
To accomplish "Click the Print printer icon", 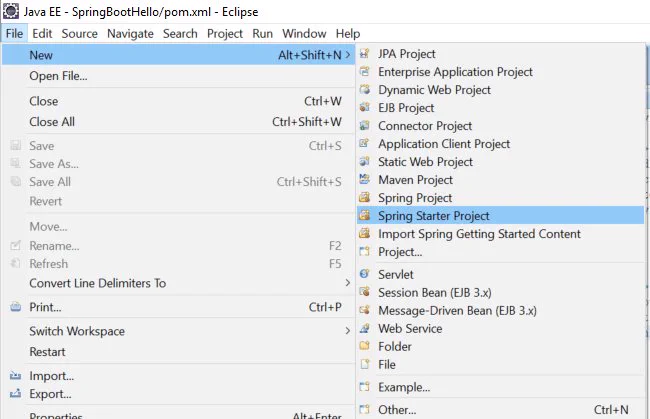I will coord(15,307).
